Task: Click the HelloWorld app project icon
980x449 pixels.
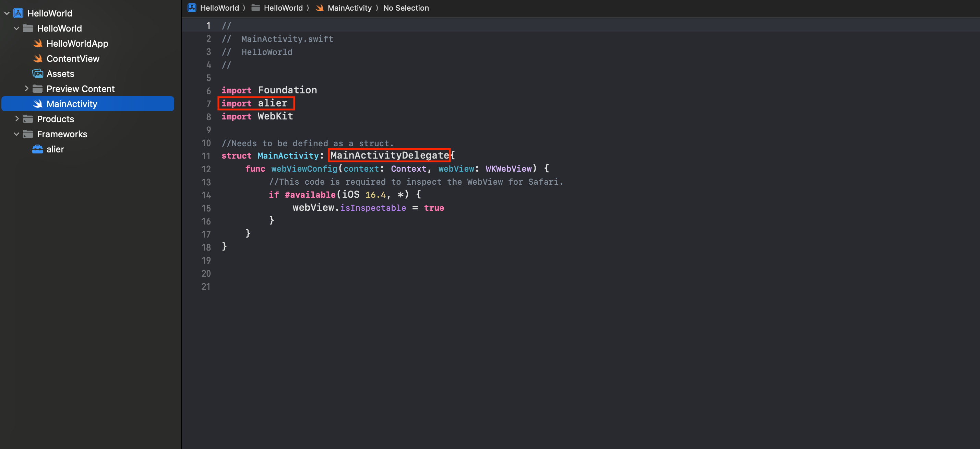Action: coord(18,13)
